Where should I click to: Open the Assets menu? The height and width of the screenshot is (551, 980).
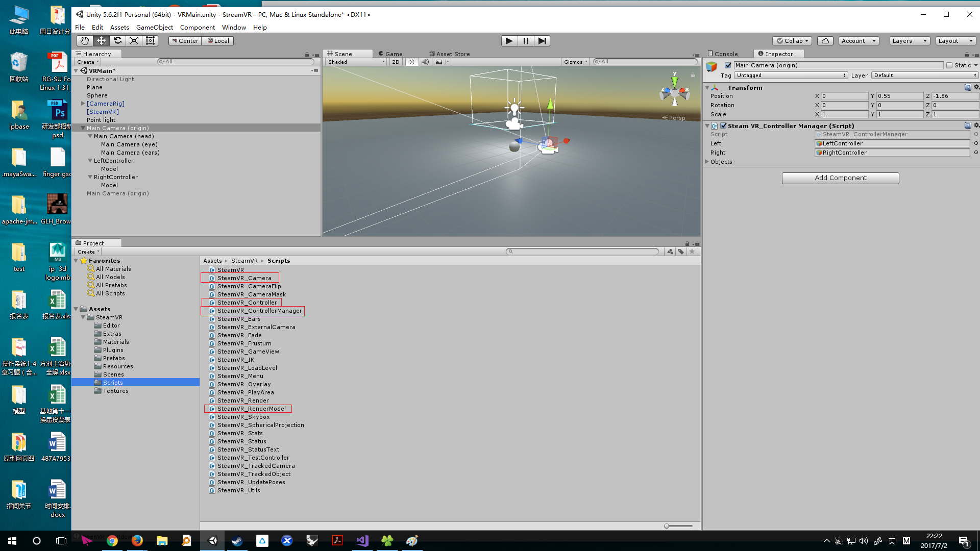click(119, 28)
